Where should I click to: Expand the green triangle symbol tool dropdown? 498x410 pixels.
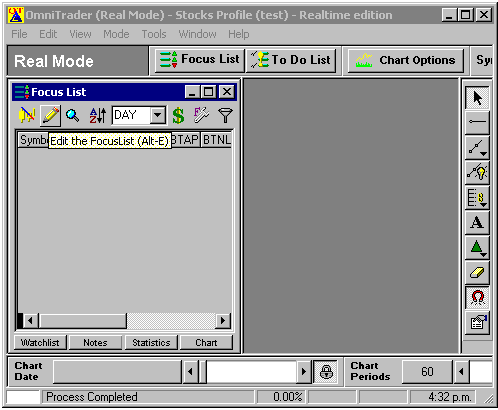coord(483,254)
